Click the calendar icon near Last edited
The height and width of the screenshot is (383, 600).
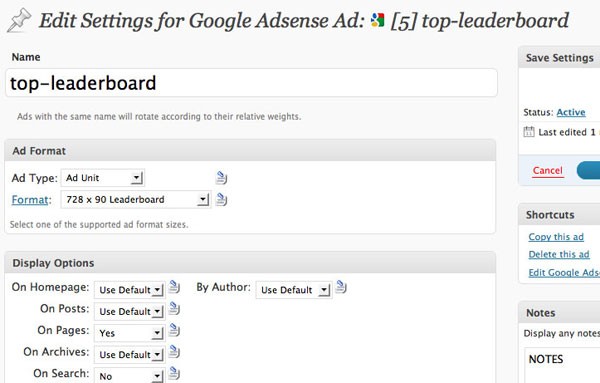[x=529, y=132]
